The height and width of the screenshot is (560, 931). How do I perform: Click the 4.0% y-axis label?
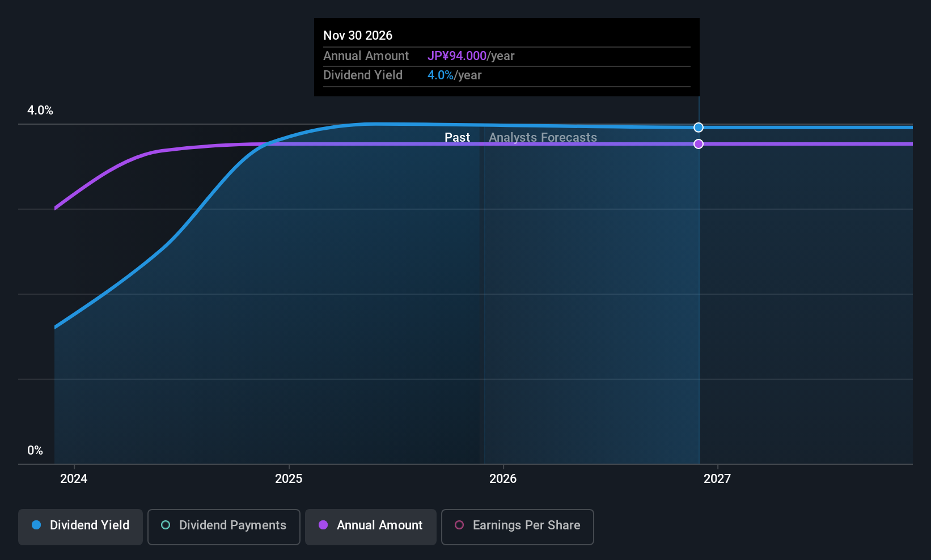click(40, 111)
